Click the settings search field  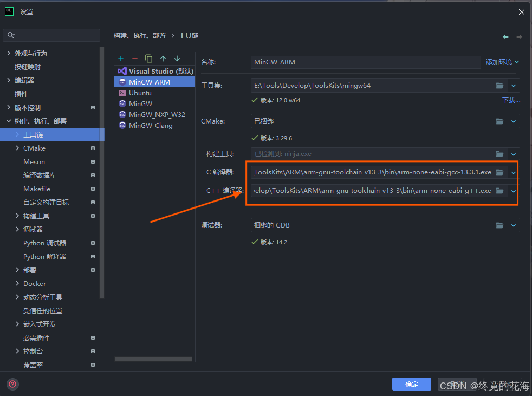pos(51,35)
